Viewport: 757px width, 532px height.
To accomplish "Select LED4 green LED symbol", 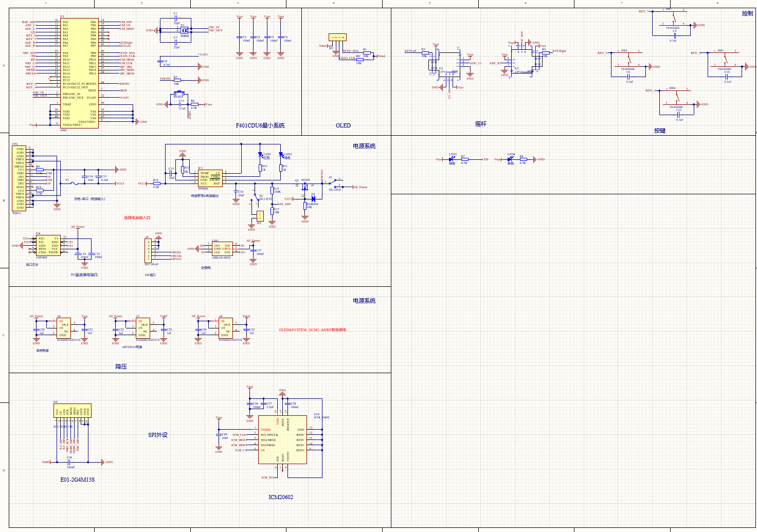I will 510,159.
